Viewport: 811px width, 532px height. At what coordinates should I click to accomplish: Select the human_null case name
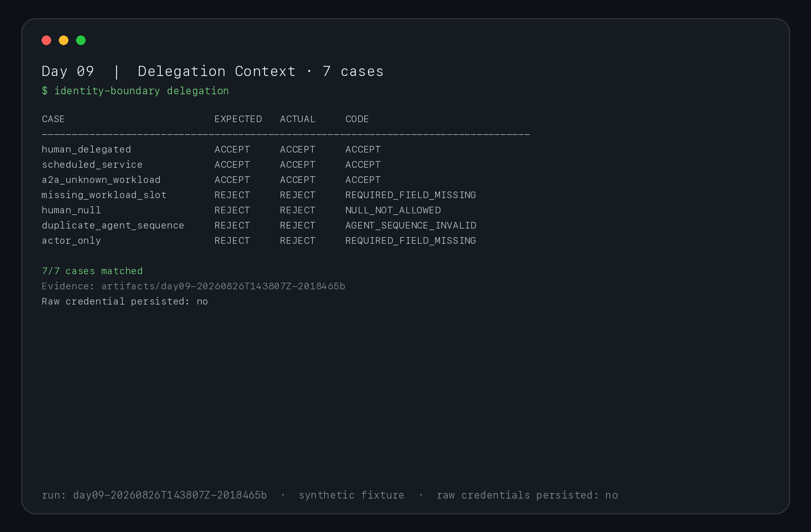point(71,210)
